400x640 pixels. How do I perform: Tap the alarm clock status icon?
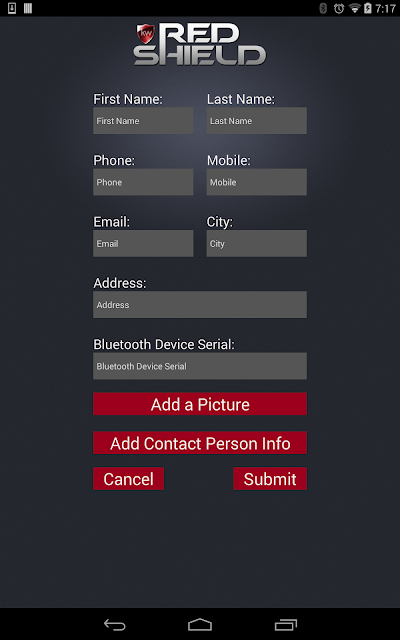point(339,8)
